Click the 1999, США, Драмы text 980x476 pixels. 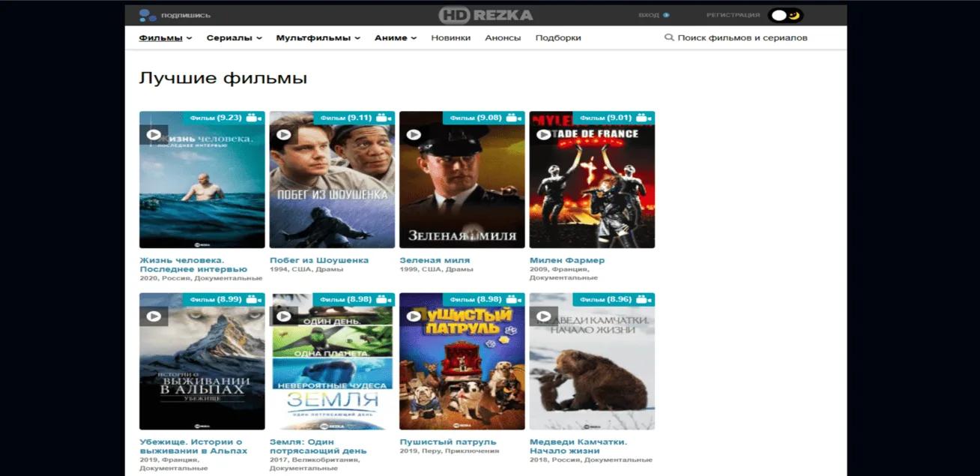click(x=437, y=269)
